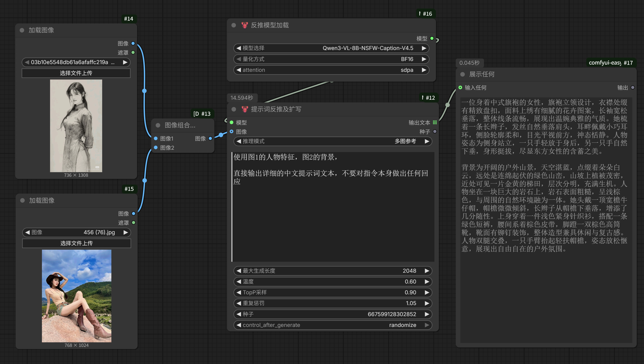Viewport: 644px width, 364px height.
Task: Click the pencil sketch portrait preview
Action: tap(76, 126)
